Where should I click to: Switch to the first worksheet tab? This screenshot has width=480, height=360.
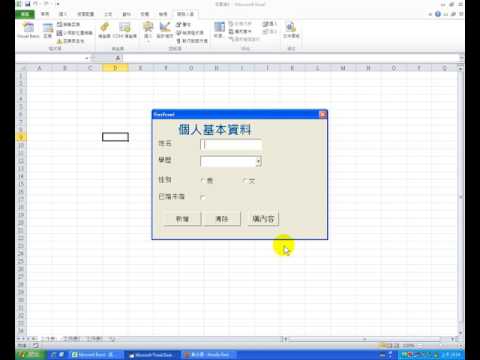coord(50,339)
